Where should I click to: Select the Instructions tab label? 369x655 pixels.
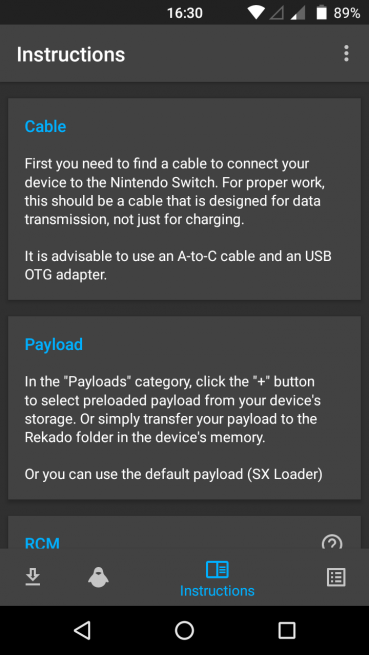pyautogui.click(x=217, y=591)
